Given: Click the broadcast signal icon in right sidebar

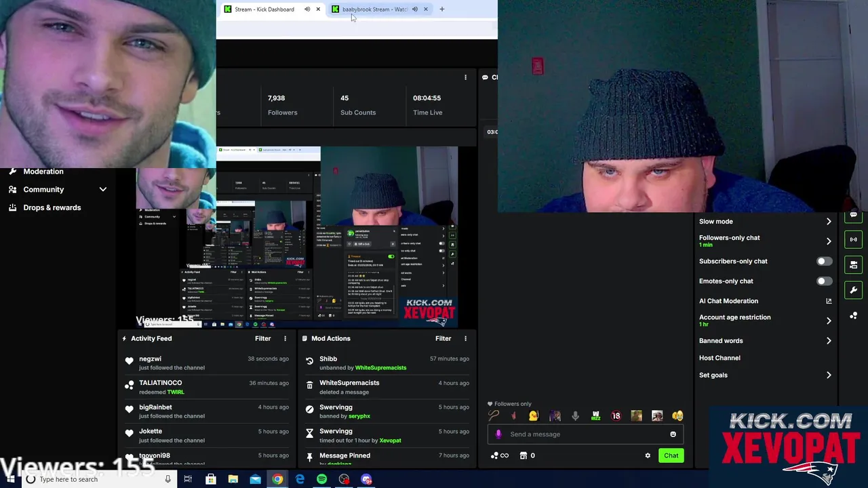Looking at the screenshot, I should click(853, 239).
